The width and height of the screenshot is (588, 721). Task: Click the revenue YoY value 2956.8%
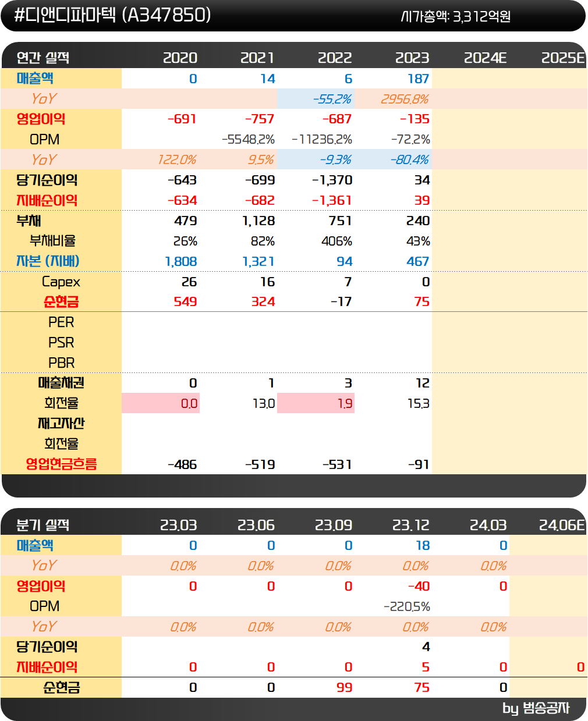pos(405,99)
